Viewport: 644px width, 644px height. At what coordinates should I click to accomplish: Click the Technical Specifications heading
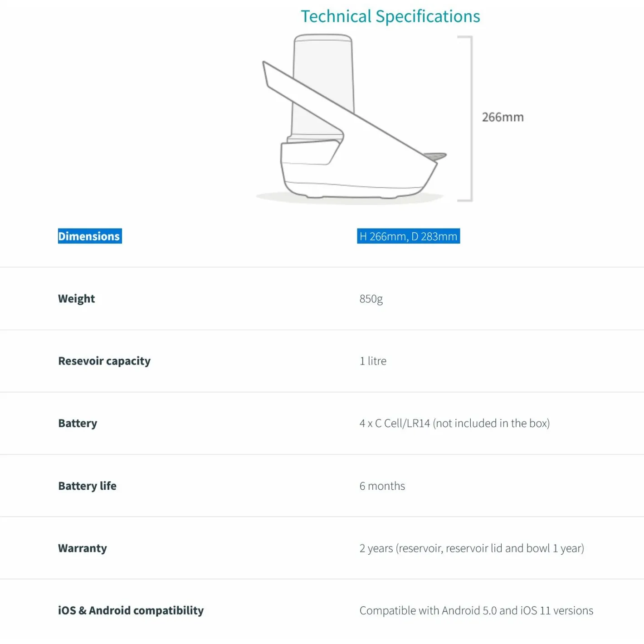pyautogui.click(x=390, y=16)
